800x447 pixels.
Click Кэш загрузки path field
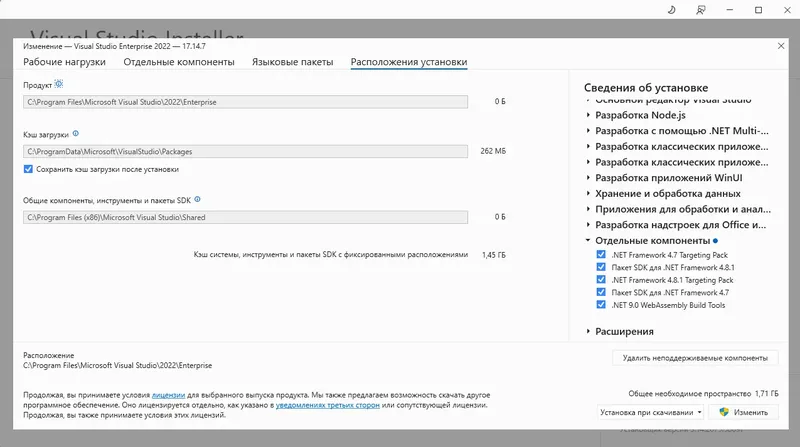click(245, 152)
